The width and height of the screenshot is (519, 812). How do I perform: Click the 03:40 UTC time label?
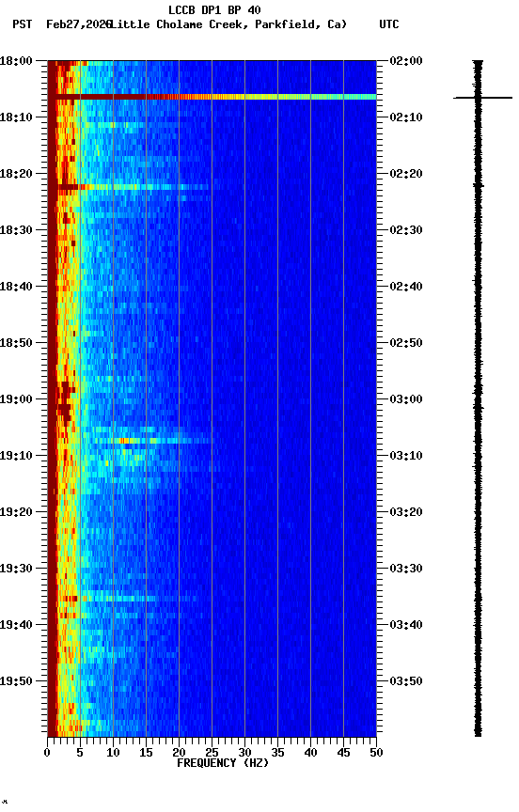(x=406, y=626)
